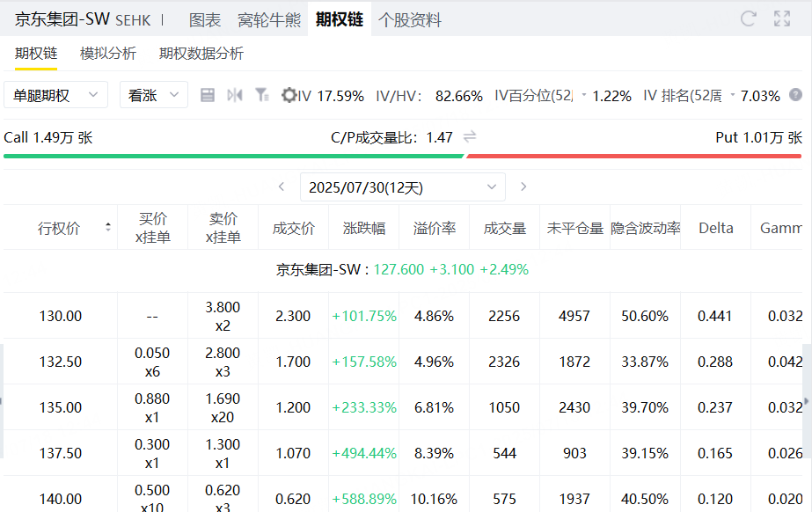Click the help question mark icon

[x=795, y=95]
